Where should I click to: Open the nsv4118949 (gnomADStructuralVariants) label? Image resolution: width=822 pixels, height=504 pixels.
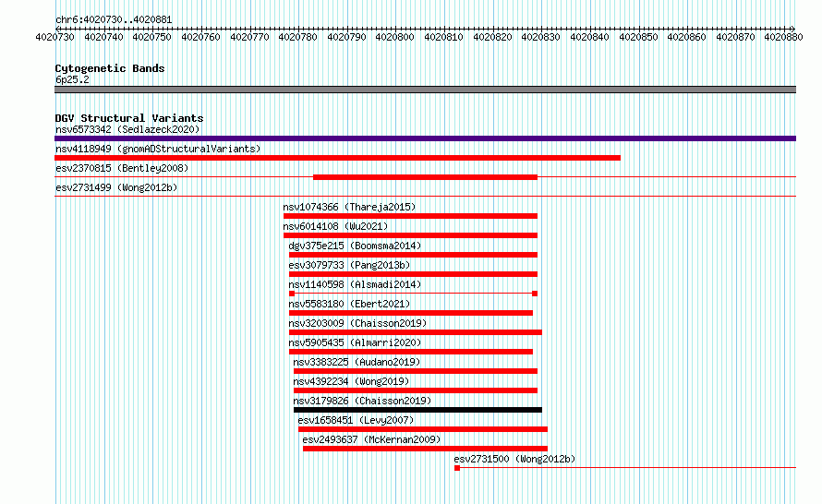(x=158, y=149)
